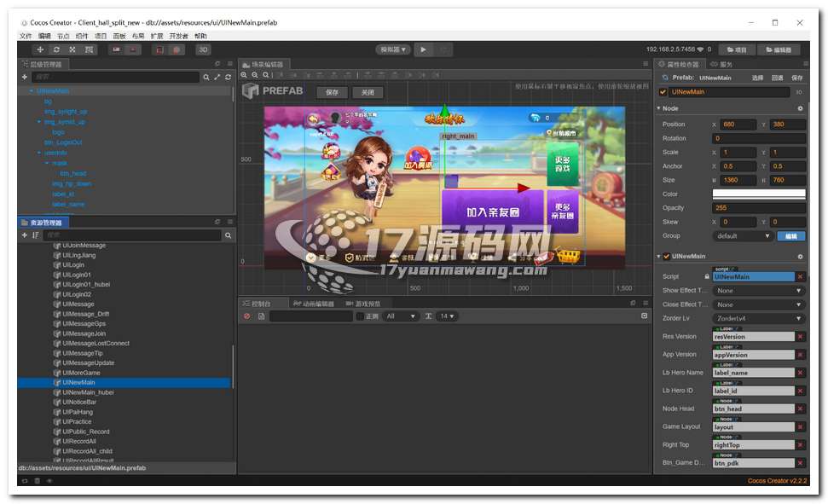
Task: Remove the btn_head reference with red X
Action: pyautogui.click(x=801, y=408)
